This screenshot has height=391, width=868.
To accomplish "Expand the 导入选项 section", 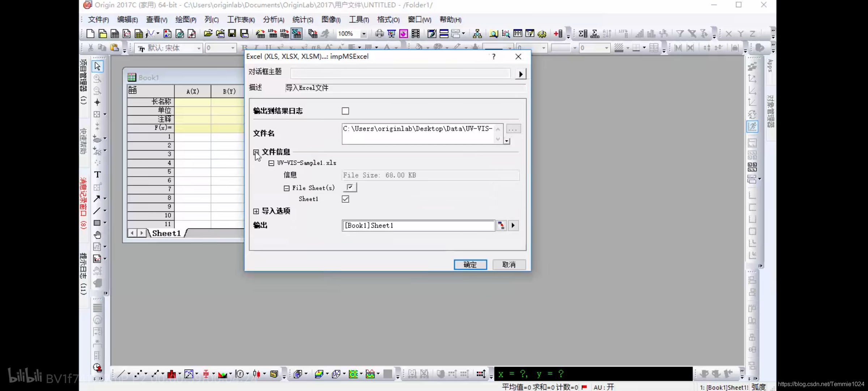I will (256, 211).
